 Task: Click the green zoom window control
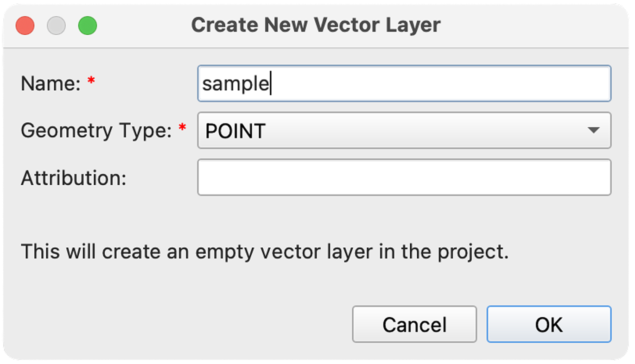pos(88,25)
